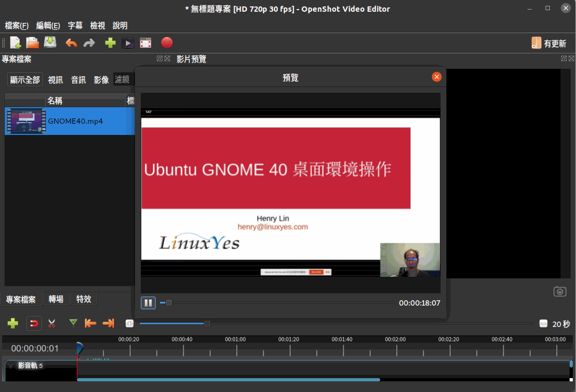
Task: Close the 專案檔案 panel
Action: (167, 59)
